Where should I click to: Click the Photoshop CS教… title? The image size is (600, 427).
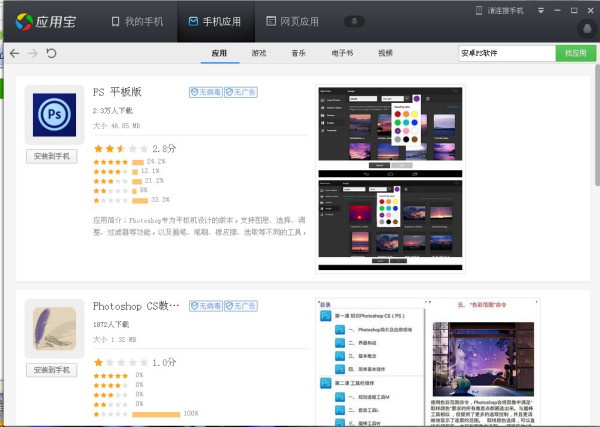click(136, 306)
